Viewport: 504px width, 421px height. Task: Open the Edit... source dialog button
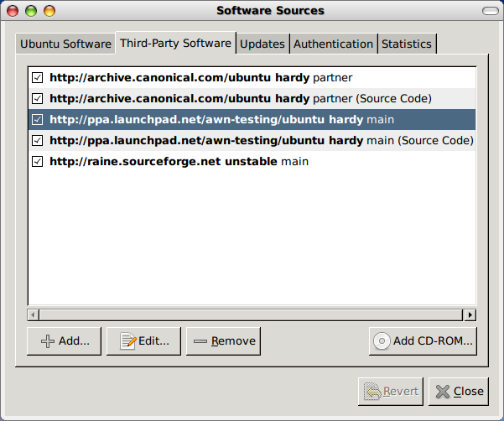coord(143,341)
